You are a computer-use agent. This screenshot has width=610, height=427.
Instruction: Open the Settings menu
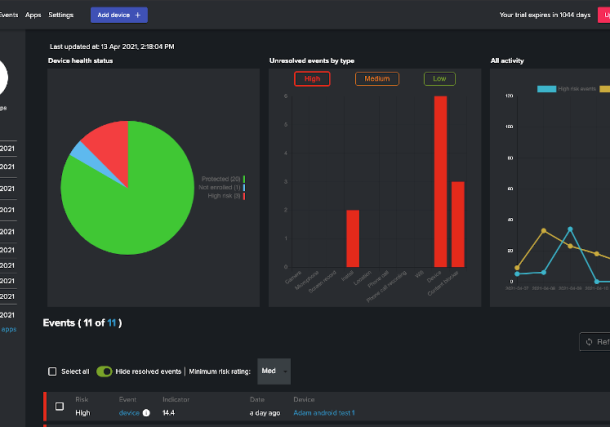[61, 15]
